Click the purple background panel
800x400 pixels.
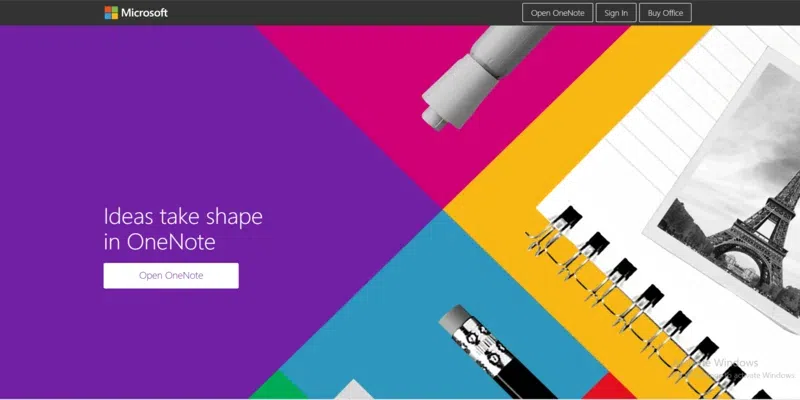[153, 128]
